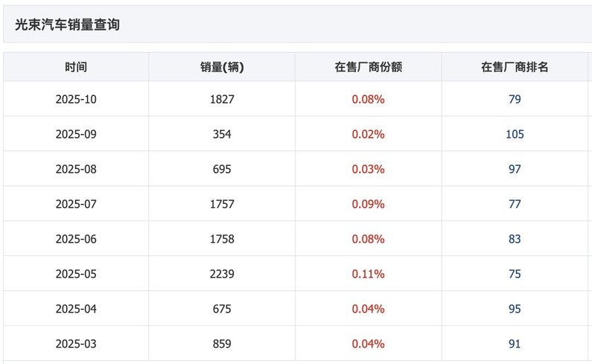The image size is (592, 364).
Task: Click the 0.02% share value
Action: 368,135
